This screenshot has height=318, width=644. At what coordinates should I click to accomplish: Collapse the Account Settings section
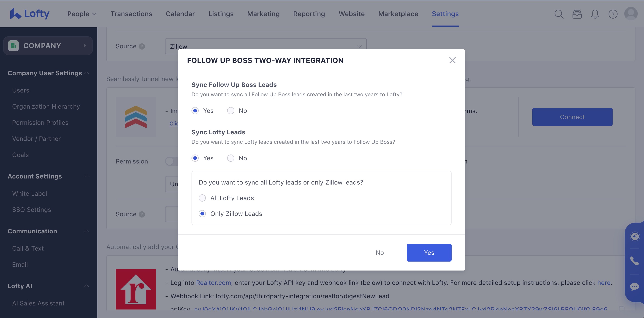coord(87,176)
